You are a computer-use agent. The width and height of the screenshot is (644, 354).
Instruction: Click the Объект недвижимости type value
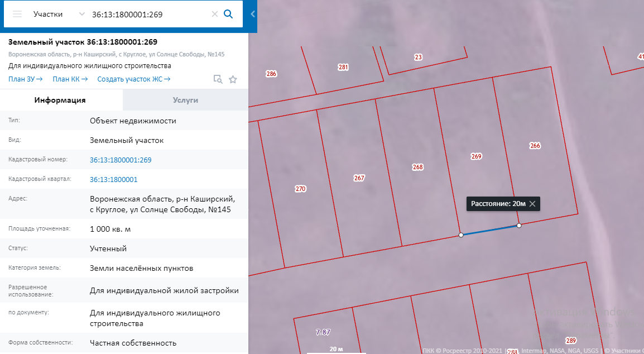(x=133, y=121)
